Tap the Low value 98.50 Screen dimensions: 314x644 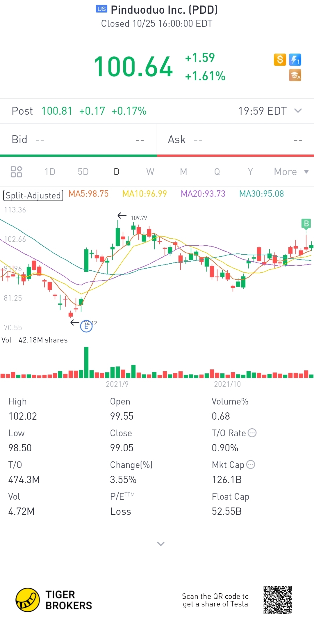[x=20, y=448]
